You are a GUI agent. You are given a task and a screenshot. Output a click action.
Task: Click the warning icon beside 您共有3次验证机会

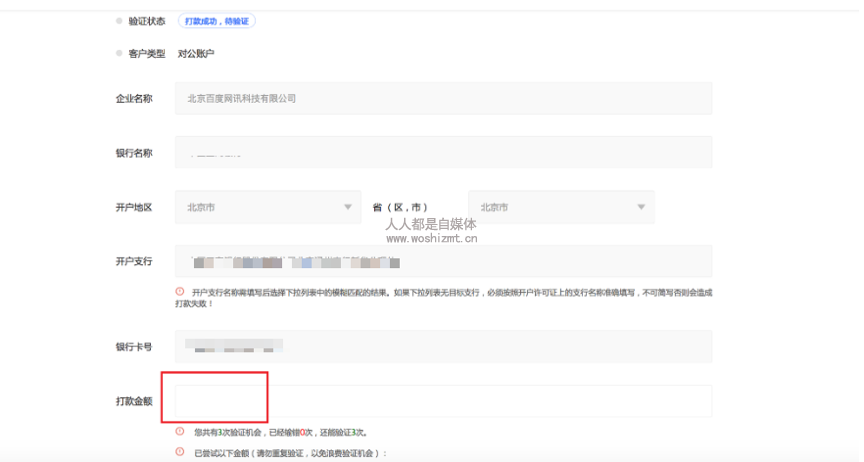[180, 432]
